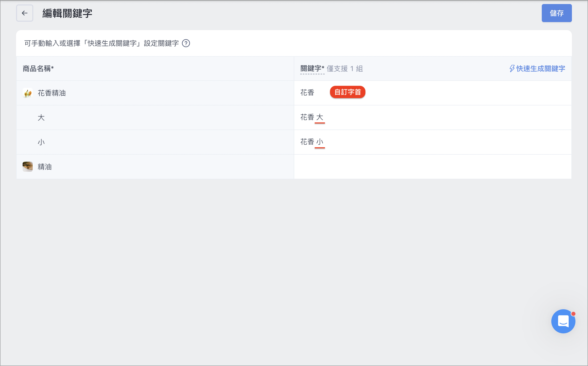Edit the 花香 小 keyword field
Screen dimensions: 588x366
point(433,142)
